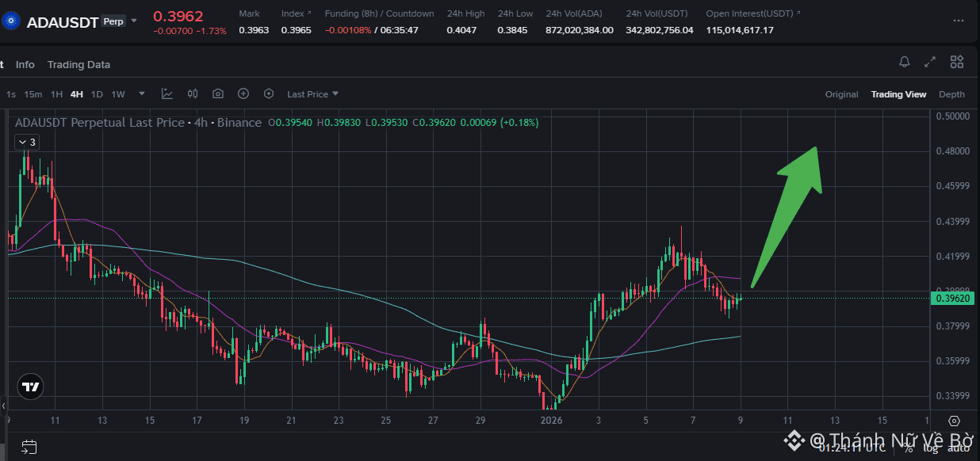Click the 24h Vol(ADA) value 872,020,384.00
Image resolution: width=980 pixels, height=461 pixels.
[x=580, y=30]
